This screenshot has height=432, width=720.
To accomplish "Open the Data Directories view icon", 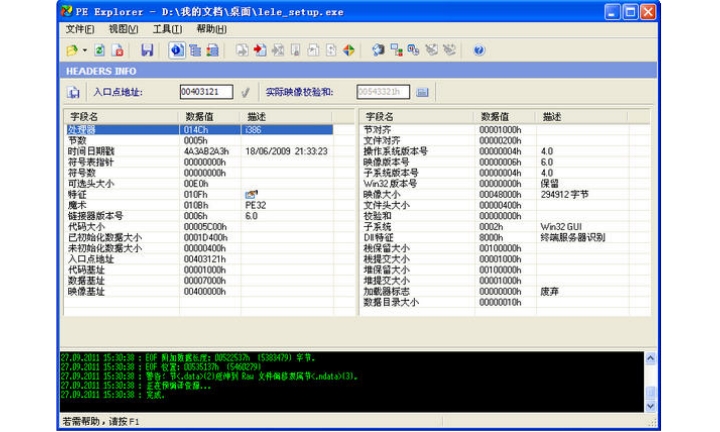I will click(195, 50).
